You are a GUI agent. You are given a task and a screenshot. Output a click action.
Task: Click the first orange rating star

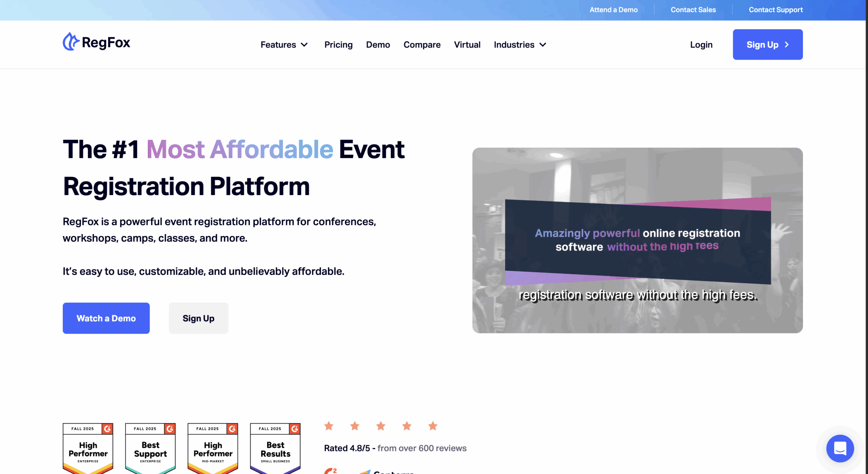329,426
